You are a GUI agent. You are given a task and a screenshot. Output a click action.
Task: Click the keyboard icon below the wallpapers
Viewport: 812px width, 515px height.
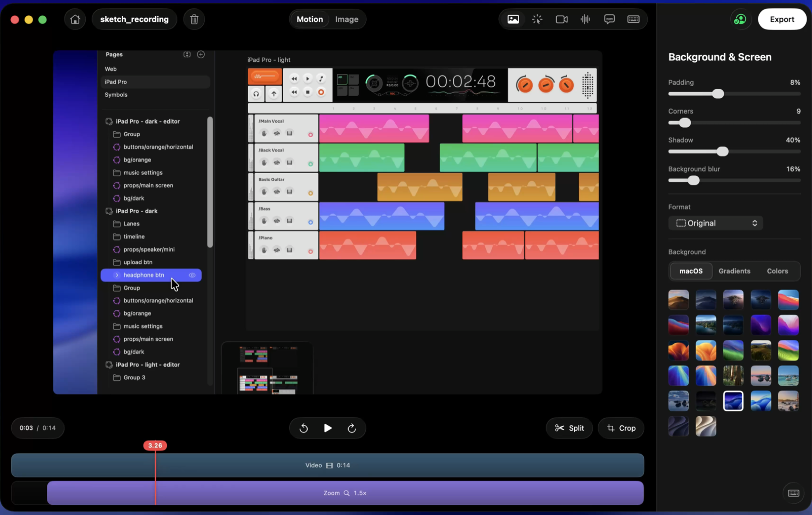[x=794, y=493]
